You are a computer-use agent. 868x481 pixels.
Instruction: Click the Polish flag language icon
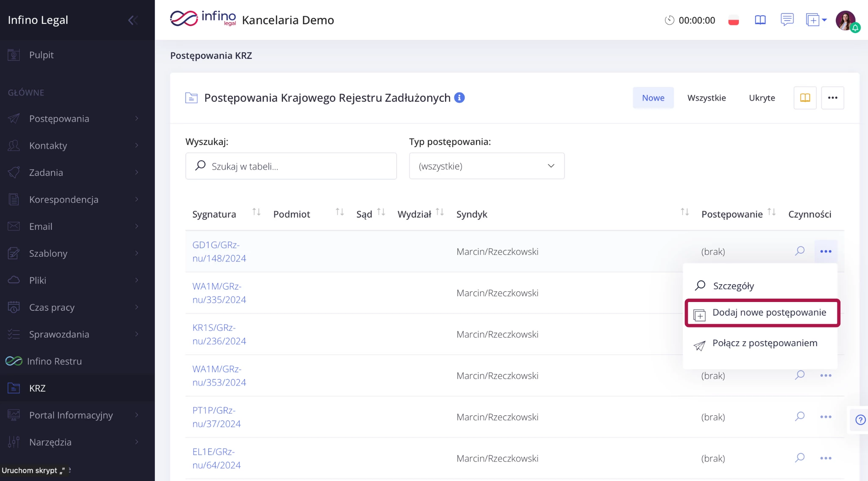tap(734, 20)
